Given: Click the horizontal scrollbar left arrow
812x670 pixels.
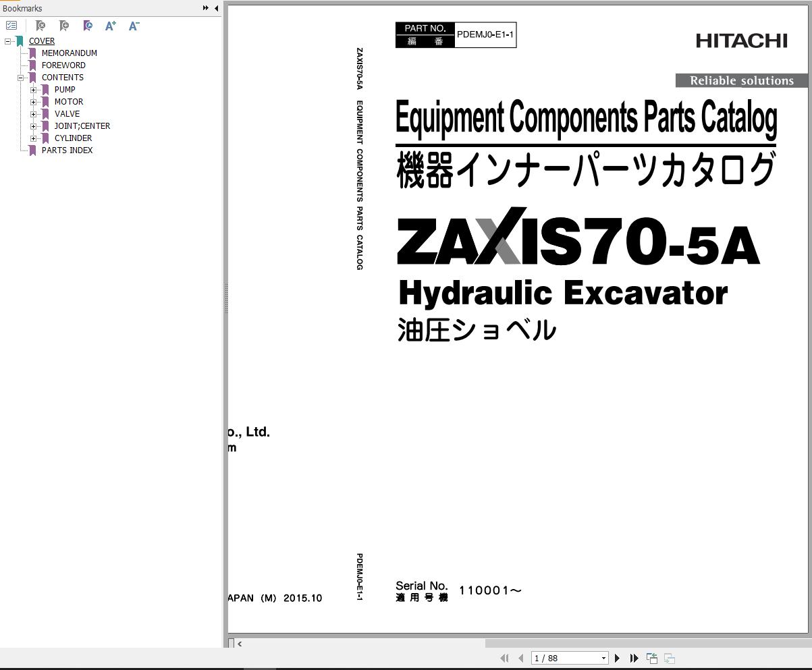Looking at the screenshot, I should pos(240,644).
